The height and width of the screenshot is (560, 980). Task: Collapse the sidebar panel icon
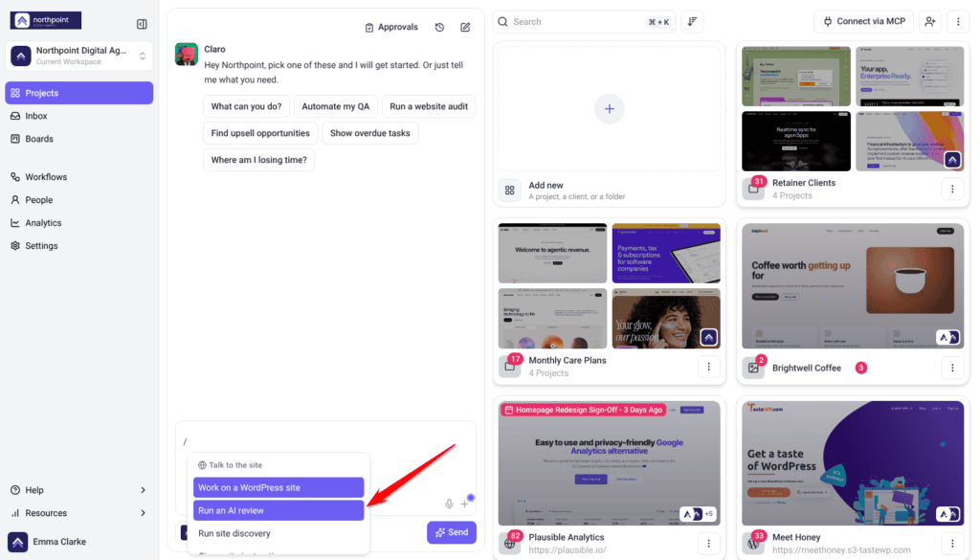pos(142,24)
